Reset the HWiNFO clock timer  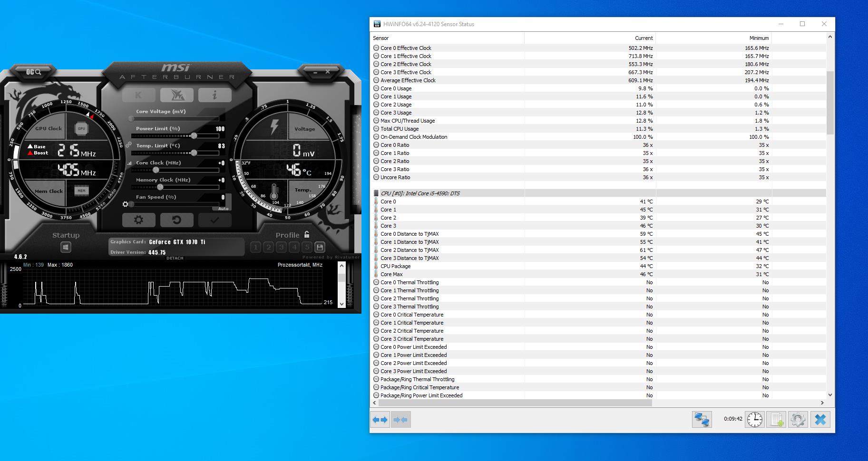[755, 420]
